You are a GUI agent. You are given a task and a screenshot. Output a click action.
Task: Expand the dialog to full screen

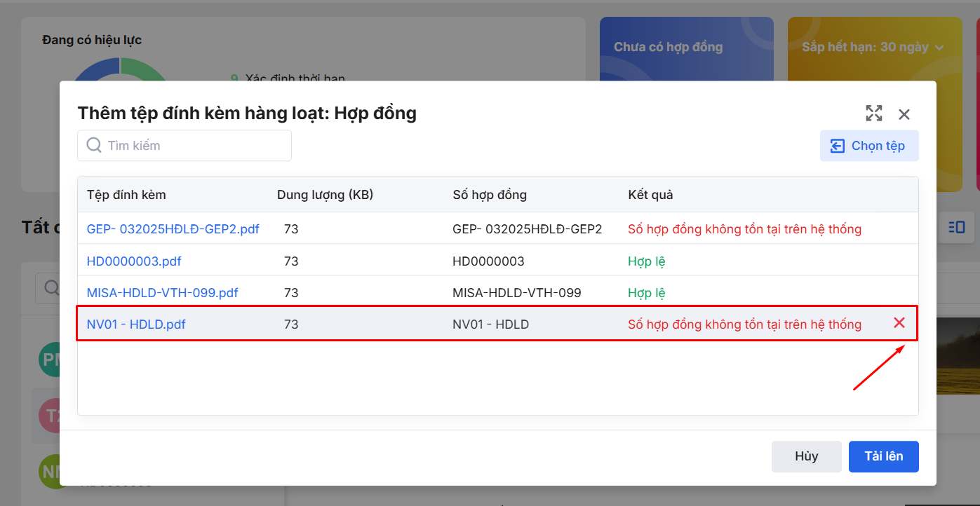(873, 114)
